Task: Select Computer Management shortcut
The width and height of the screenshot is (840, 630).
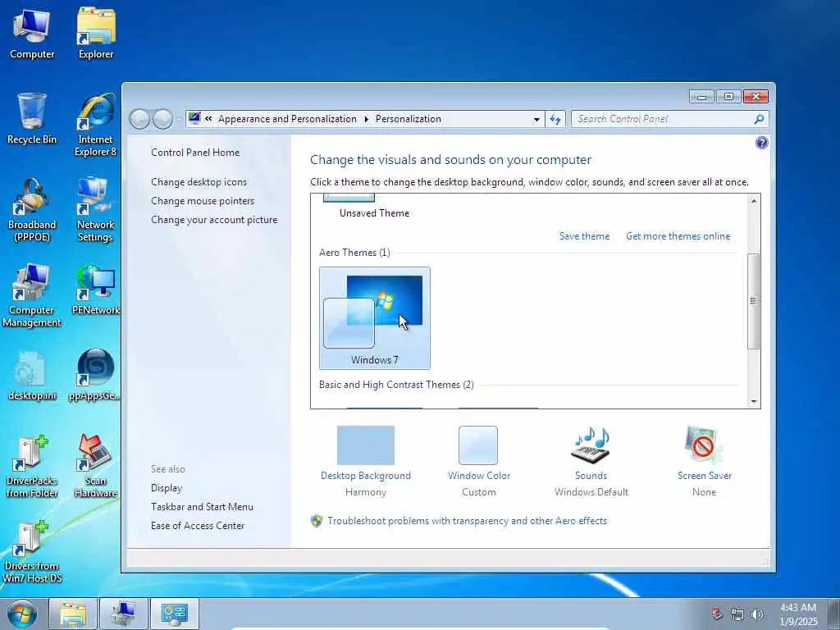Action: pyautogui.click(x=32, y=295)
